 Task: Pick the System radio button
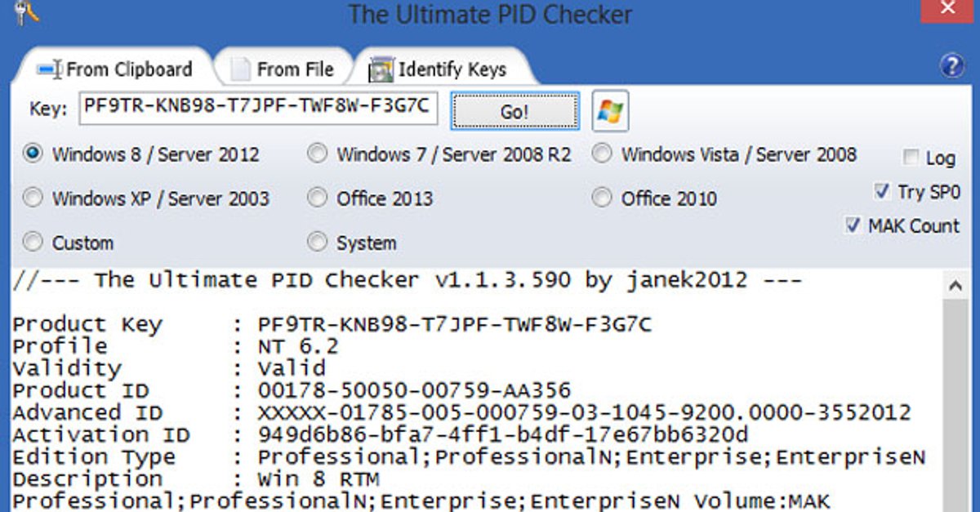(317, 242)
